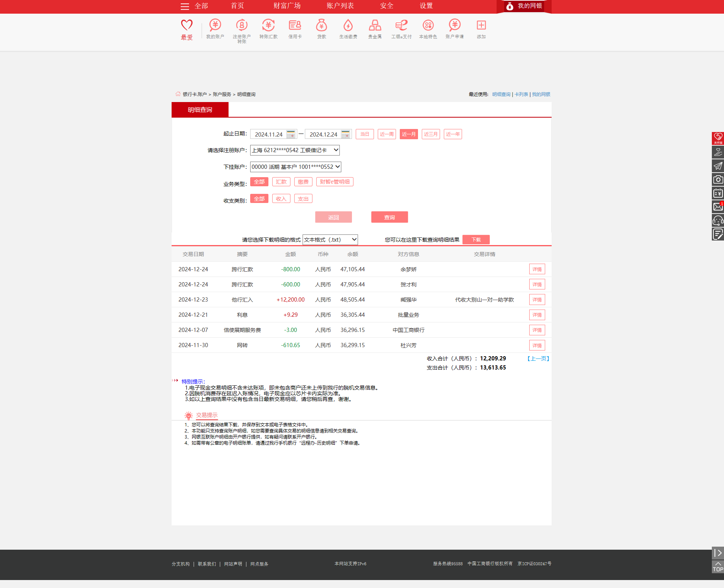
Task: Click the TOP back-to-top icon
Action: [x=718, y=566]
